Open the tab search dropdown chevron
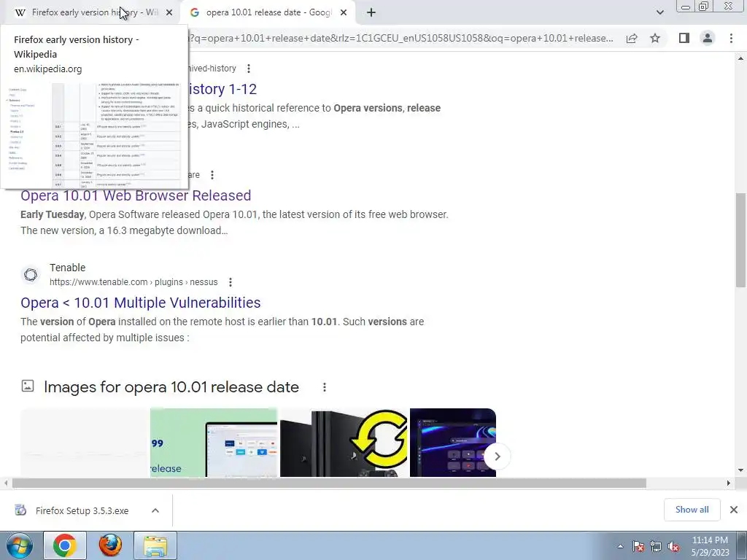The height and width of the screenshot is (560, 747). tap(659, 12)
